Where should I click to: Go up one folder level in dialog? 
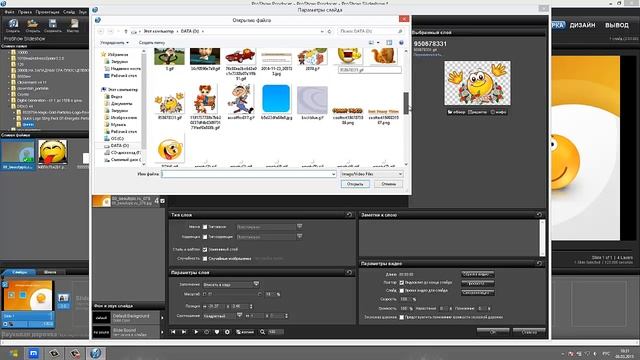(126, 31)
